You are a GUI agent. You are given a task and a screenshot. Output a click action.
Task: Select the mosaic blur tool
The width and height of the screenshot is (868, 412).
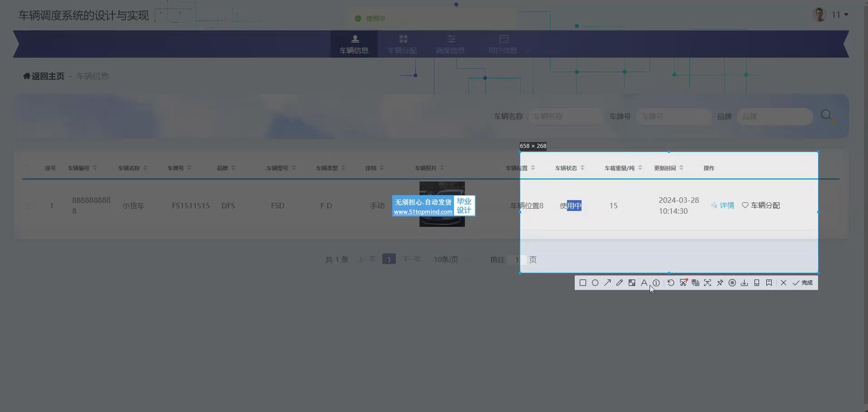click(632, 283)
